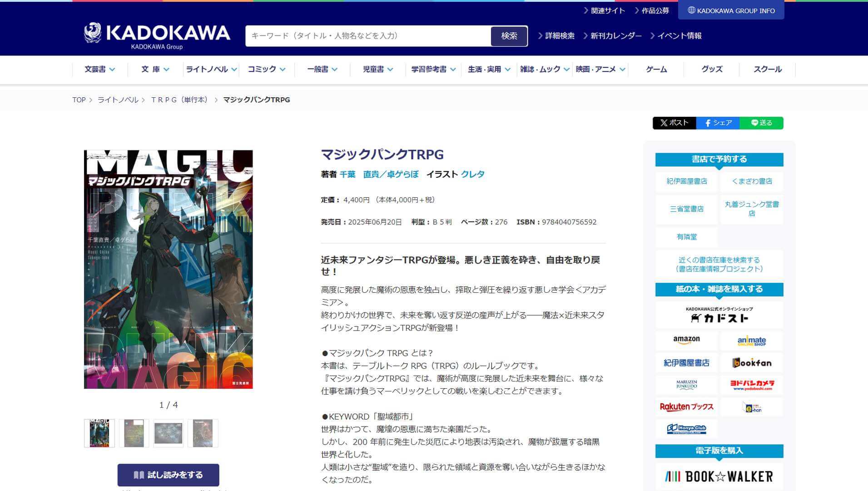Image resolution: width=868 pixels, height=491 pixels.
Task: Click the main book cover image
Action: [x=168, y=269]
